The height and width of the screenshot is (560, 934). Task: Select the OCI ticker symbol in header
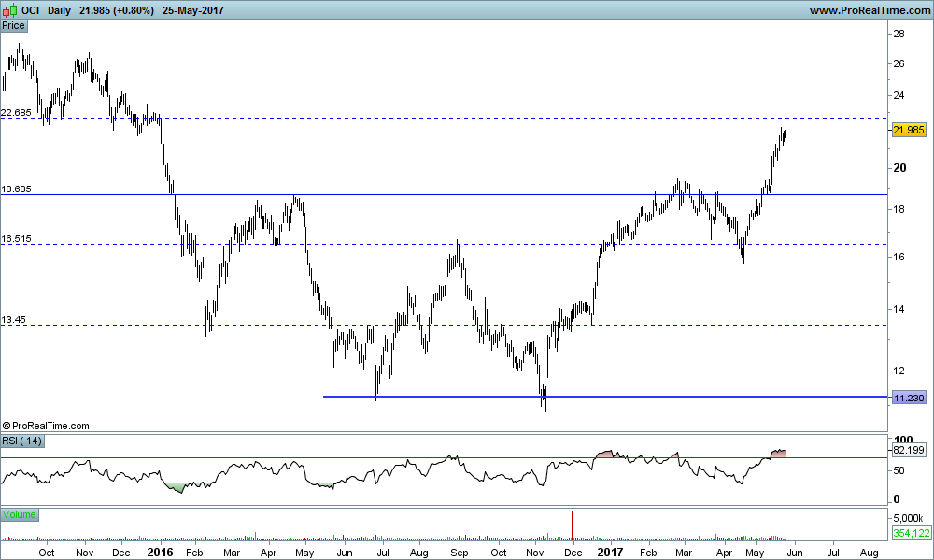(x=31, y=10)
